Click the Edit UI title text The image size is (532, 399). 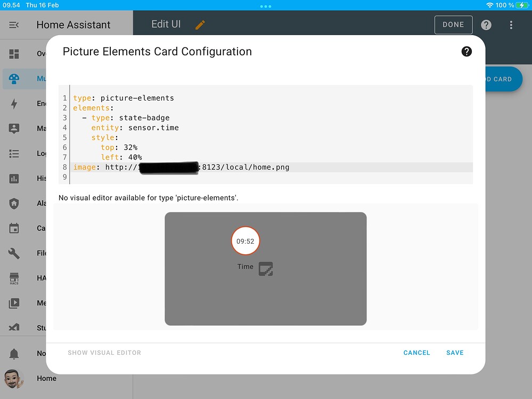166,24
